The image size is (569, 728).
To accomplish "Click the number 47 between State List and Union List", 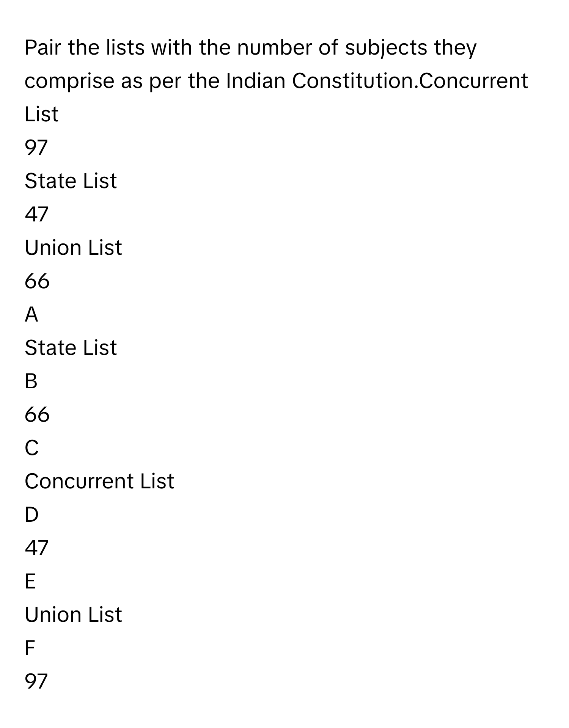I will (x=36, y=214).
